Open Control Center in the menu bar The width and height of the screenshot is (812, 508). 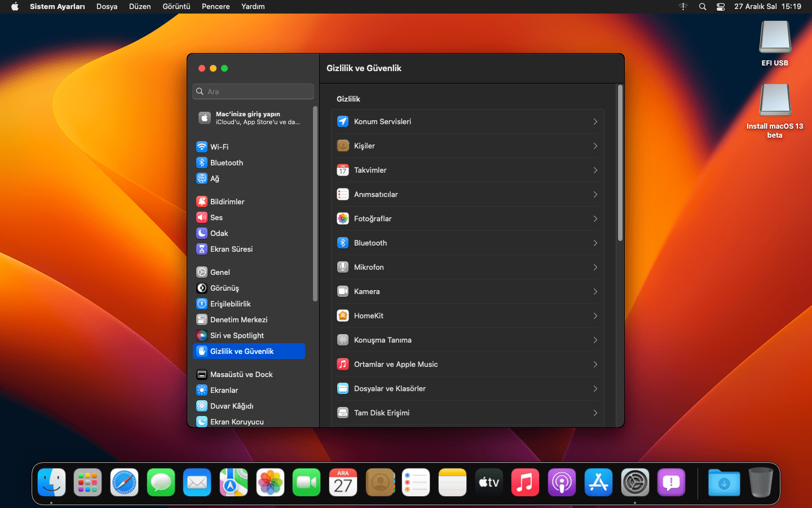pyautogui.click(x=721, y=7)
